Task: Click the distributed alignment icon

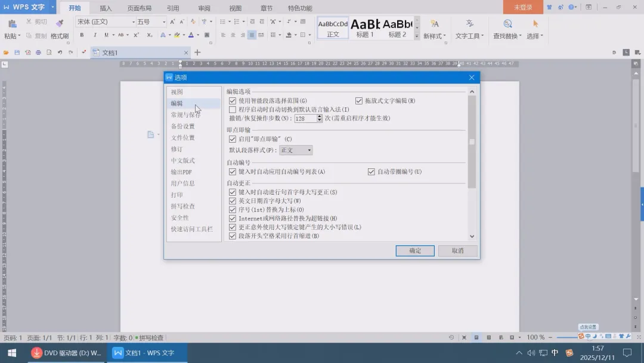Action: click(261, 35)
